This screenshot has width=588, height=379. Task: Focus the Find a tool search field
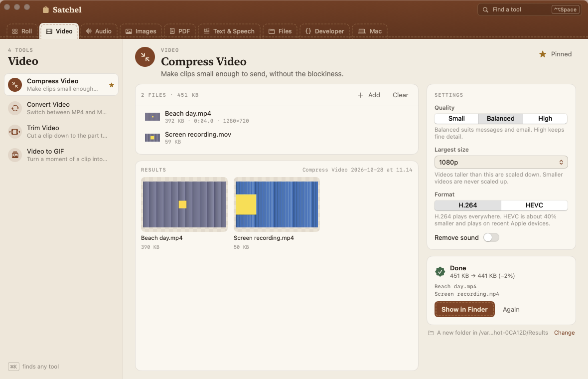tap(529, 10)
